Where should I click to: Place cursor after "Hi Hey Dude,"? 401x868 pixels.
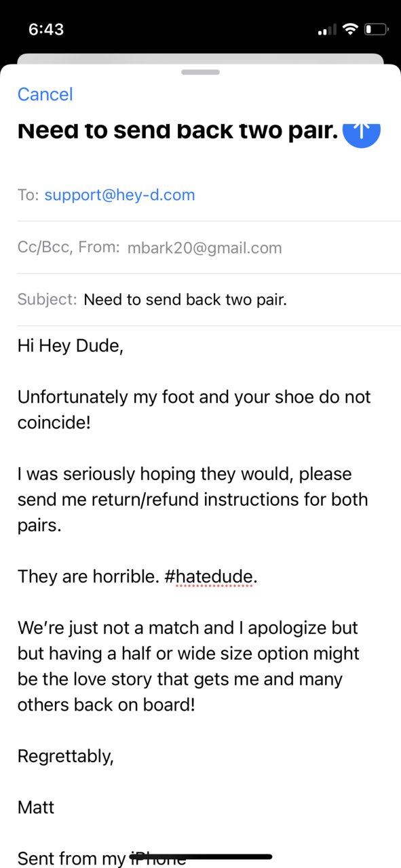point(124,346)
